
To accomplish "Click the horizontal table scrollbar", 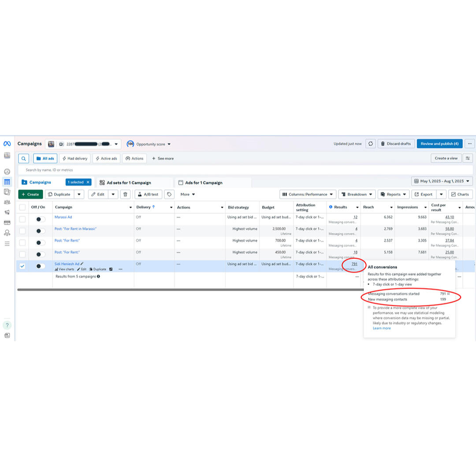I will click(x=176, y=290).
